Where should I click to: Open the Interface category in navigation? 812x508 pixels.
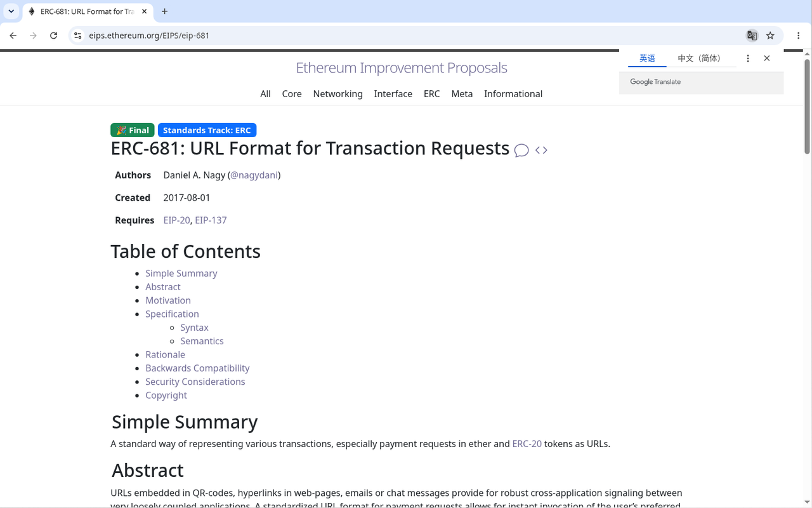click(x=393, y=94)
